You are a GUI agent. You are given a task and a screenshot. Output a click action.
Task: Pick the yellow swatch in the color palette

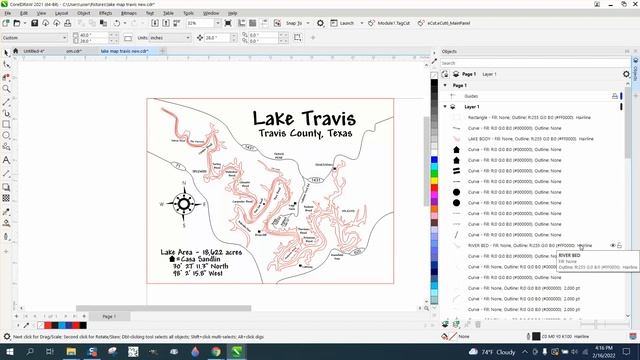[434, 180]
